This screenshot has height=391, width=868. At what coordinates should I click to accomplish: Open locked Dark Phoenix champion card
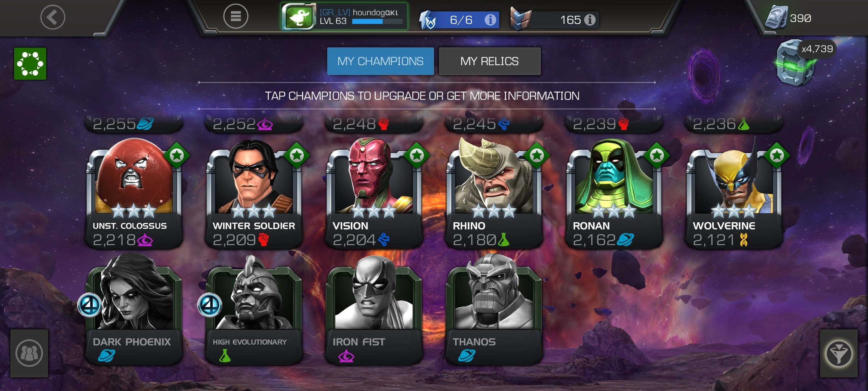click(134, 310)
